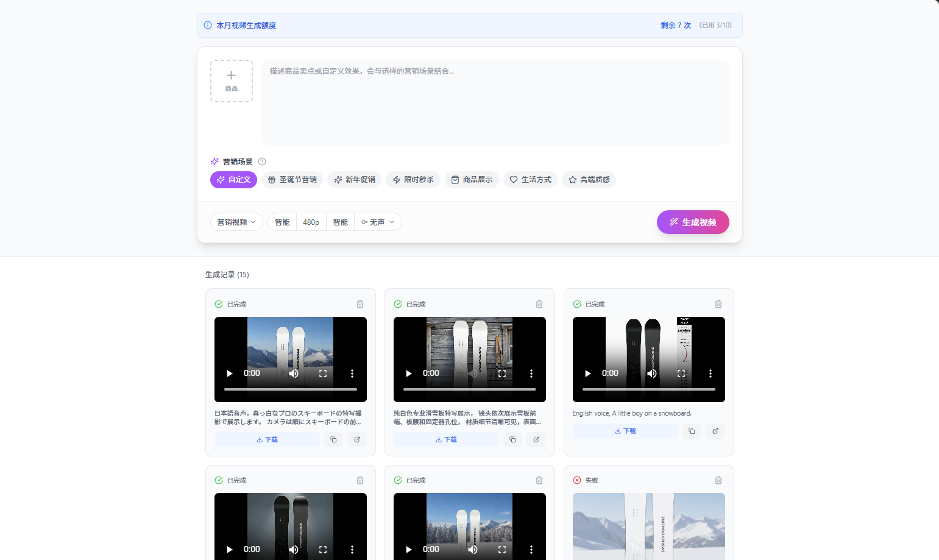Download the English voice snowboard video

[x=625, y=431]
